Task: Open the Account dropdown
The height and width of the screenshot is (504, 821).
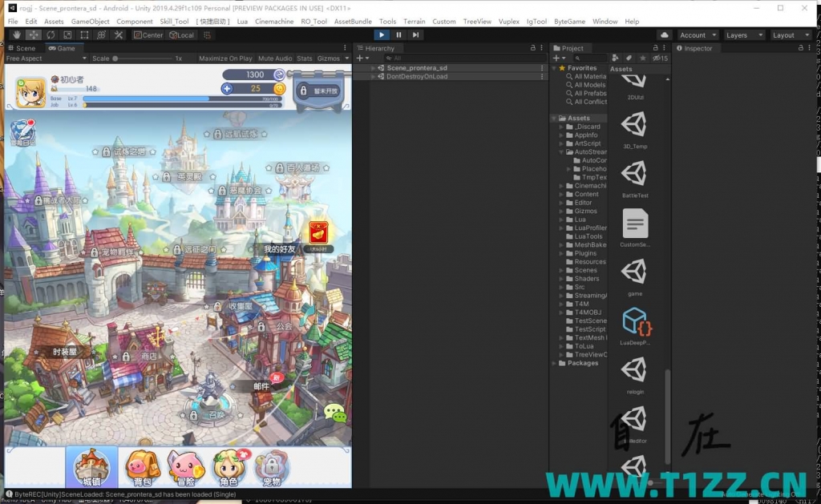Action: [x=698, y=35]
